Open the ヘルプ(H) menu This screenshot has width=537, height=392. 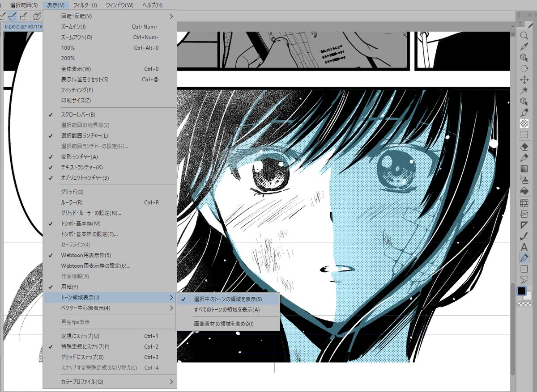click(x=152, y=5)
